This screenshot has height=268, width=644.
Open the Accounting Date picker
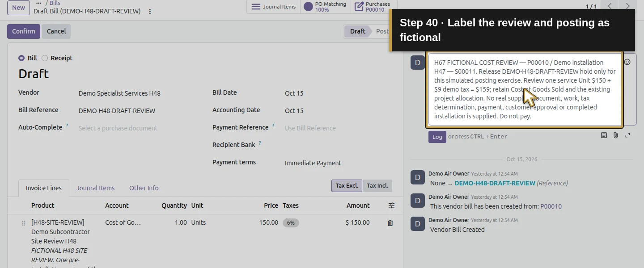click(x=338, y=111)
